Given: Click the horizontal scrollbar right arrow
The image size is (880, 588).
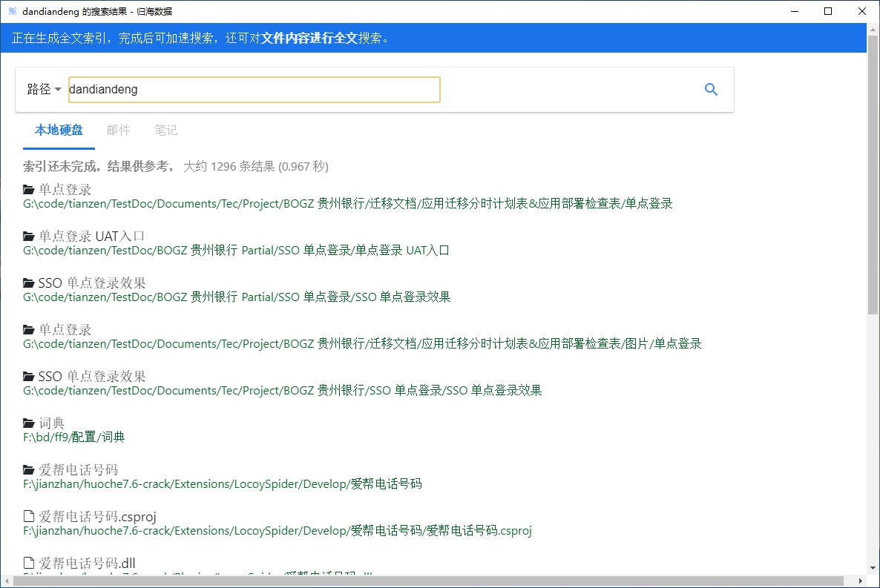Looking at the screenshot, I should coord(861,581).
